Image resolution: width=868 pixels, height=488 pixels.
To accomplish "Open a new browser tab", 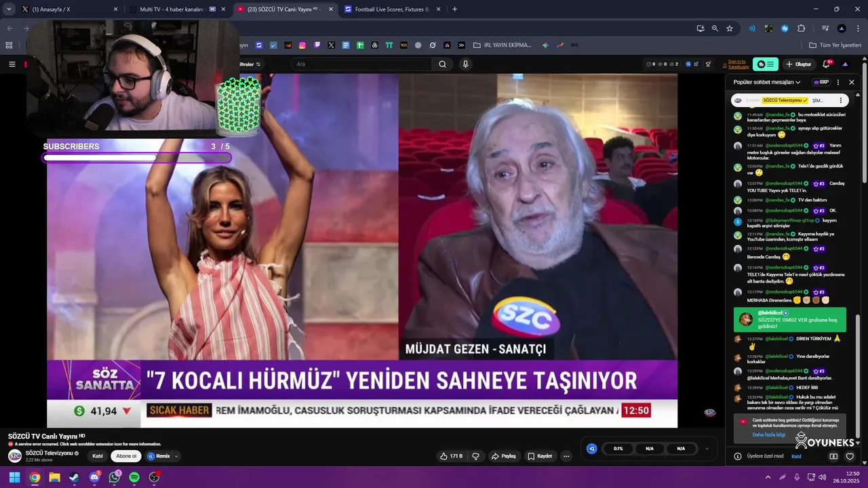I will [x=454, y=9].
